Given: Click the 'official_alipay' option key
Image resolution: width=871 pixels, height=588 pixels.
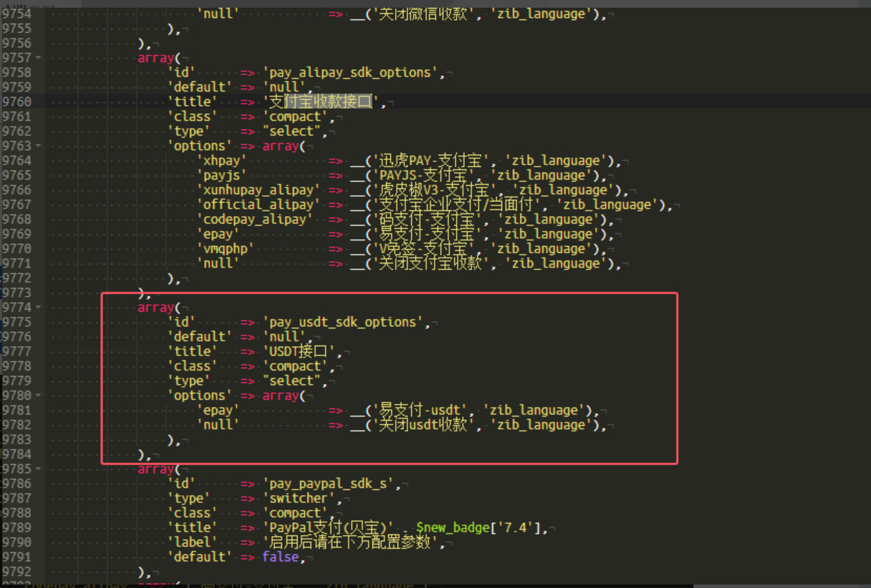Looking at the screenshot, I should (259, 205).
